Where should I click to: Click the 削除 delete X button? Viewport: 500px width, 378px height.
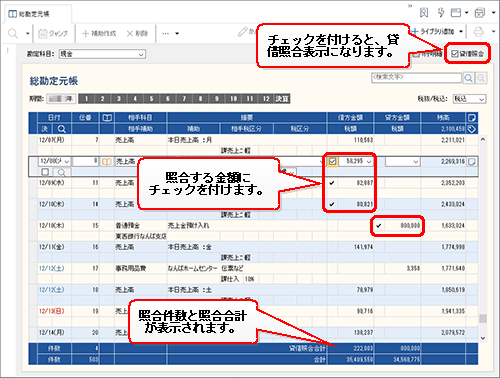click(137, 33)
